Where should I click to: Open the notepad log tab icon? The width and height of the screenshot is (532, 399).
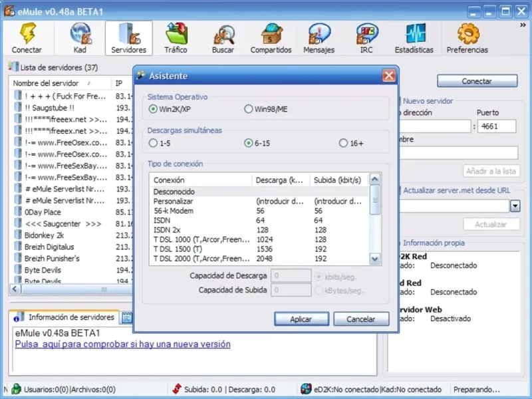tap(127, 318)
